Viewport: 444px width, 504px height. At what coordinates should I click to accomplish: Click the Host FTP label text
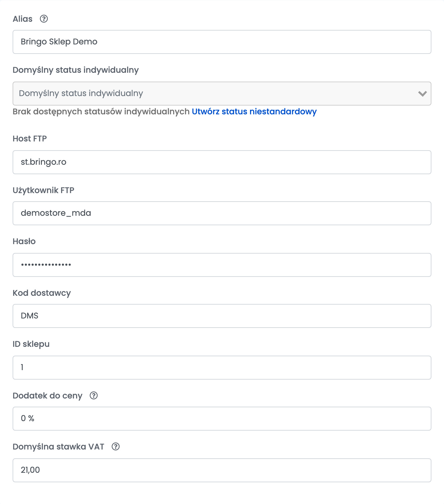pos(30,139)
